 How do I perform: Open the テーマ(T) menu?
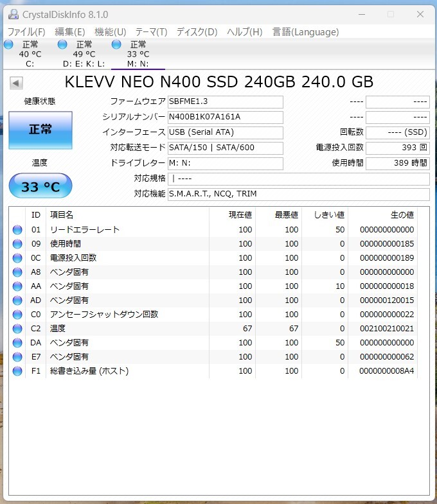(x=151, y=32)
